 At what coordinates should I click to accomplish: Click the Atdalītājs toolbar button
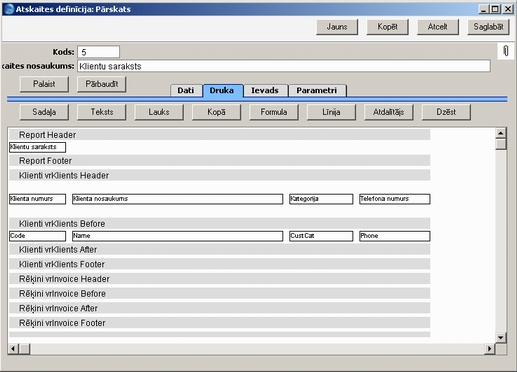(389, 112)
